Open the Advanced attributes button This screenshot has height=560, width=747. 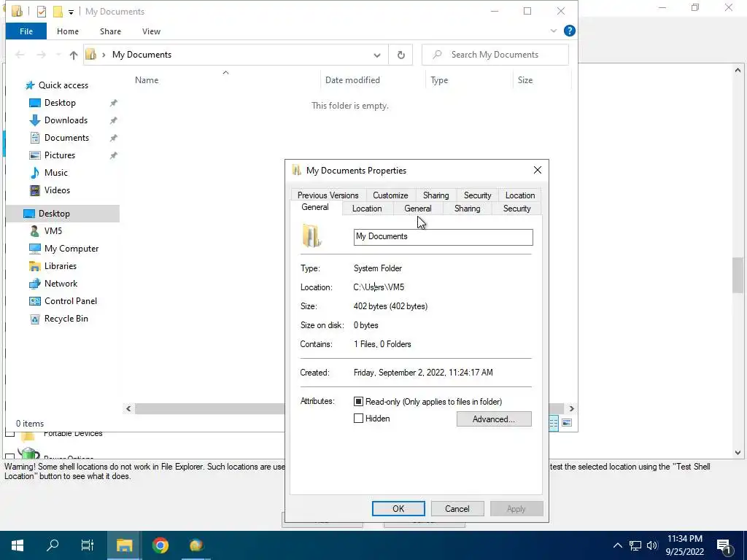click(494, 419)
